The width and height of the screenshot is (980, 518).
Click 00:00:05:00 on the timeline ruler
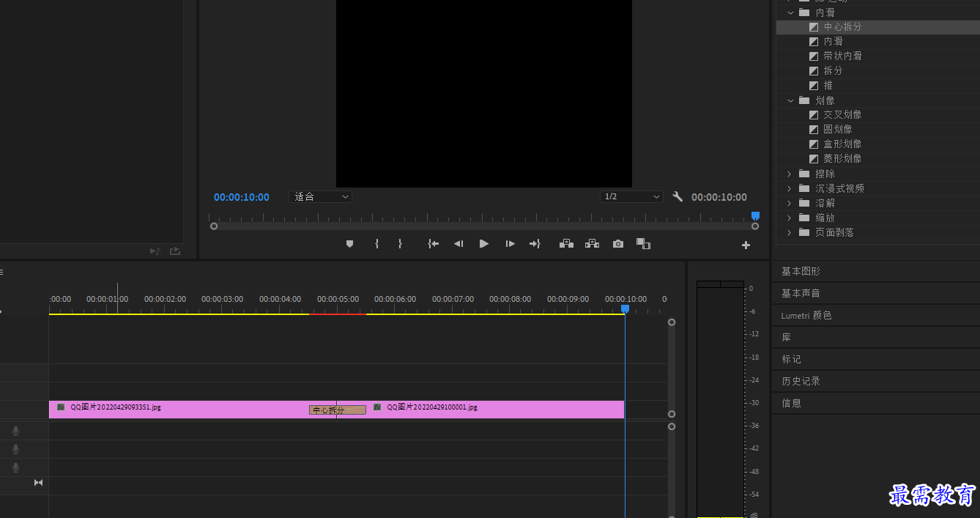pyautogui.click(x=338, y=299)
